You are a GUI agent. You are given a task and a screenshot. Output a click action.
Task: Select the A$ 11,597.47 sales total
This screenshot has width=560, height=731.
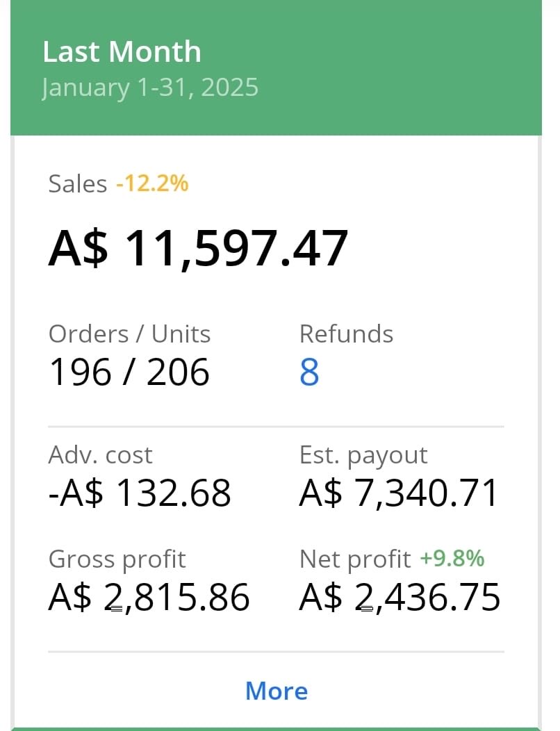[198, 249]
